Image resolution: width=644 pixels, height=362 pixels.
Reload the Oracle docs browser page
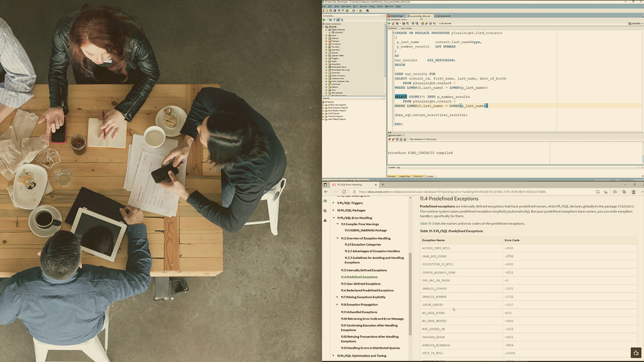(x=344, y=192)
